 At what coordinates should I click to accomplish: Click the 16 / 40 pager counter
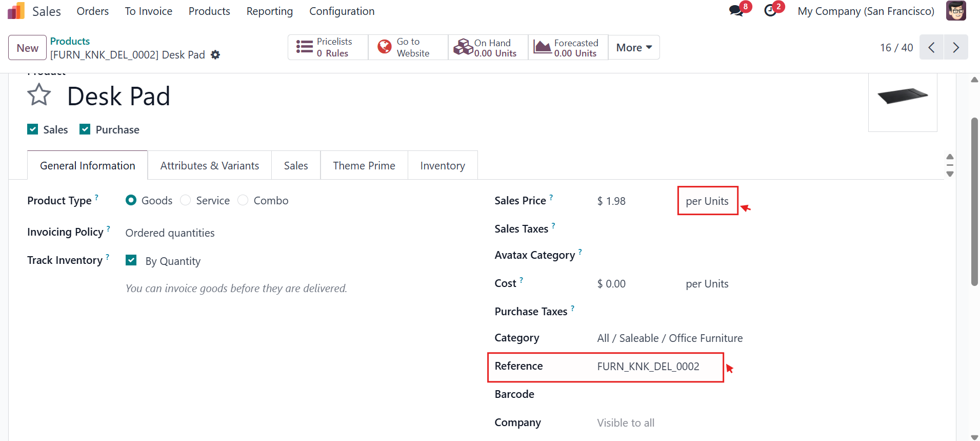tap(896, 48)
